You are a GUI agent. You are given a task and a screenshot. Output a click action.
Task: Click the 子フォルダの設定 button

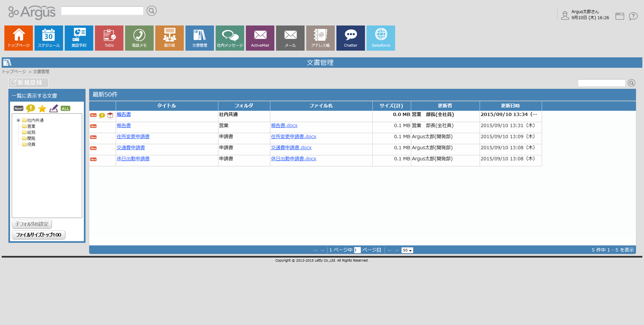tap(32, 224)
